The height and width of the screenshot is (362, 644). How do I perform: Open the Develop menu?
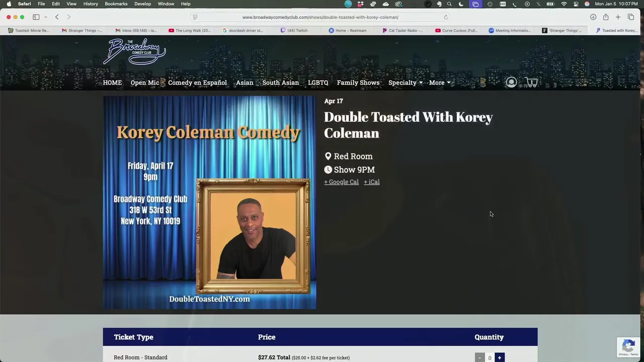click(x=142, y=4)
